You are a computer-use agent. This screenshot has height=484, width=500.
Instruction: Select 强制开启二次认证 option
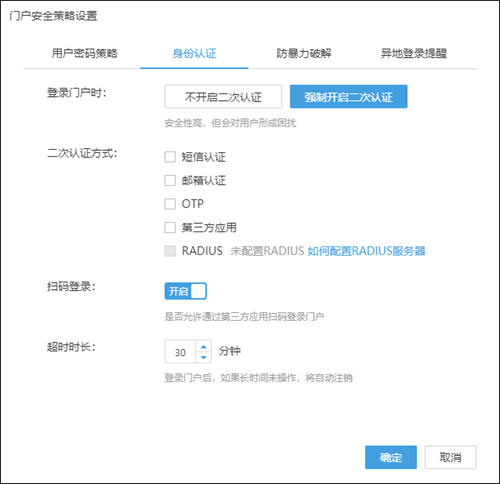pos(349,97)
